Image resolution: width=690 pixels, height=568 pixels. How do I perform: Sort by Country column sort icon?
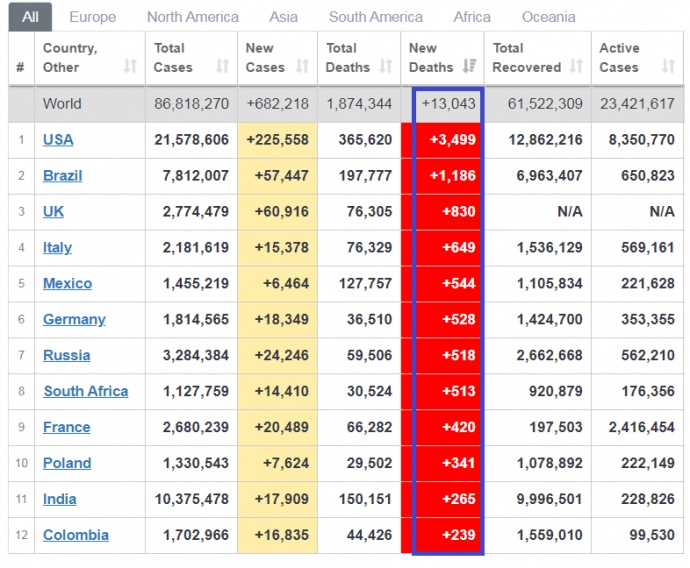[130, 67]
